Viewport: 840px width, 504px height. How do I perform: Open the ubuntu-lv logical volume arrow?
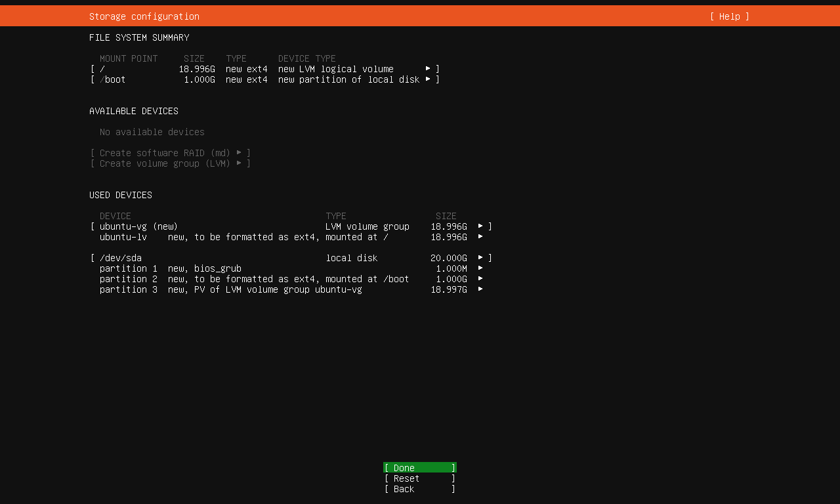pos(480,236)
